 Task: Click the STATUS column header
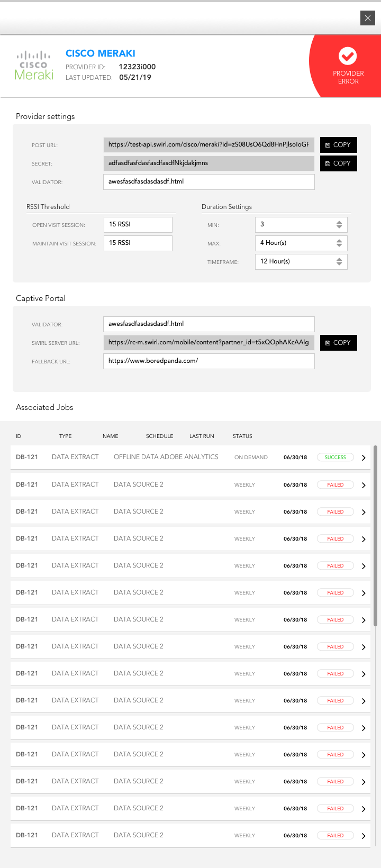point(242,436)
